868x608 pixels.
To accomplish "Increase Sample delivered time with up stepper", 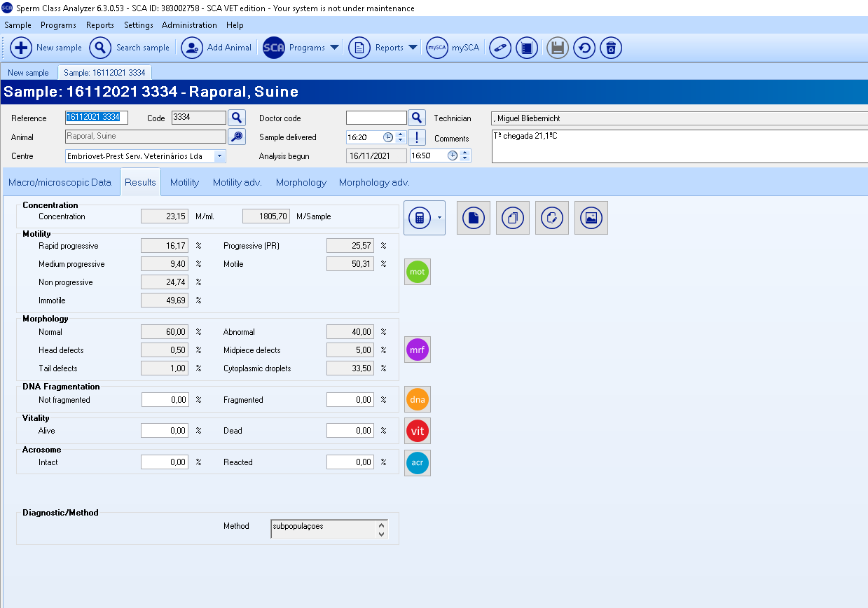I will [x=401, y=134].
